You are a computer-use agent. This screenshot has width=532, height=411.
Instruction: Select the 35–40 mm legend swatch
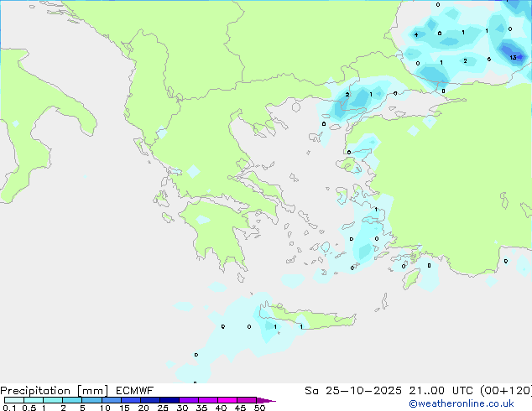coord(208,400)
